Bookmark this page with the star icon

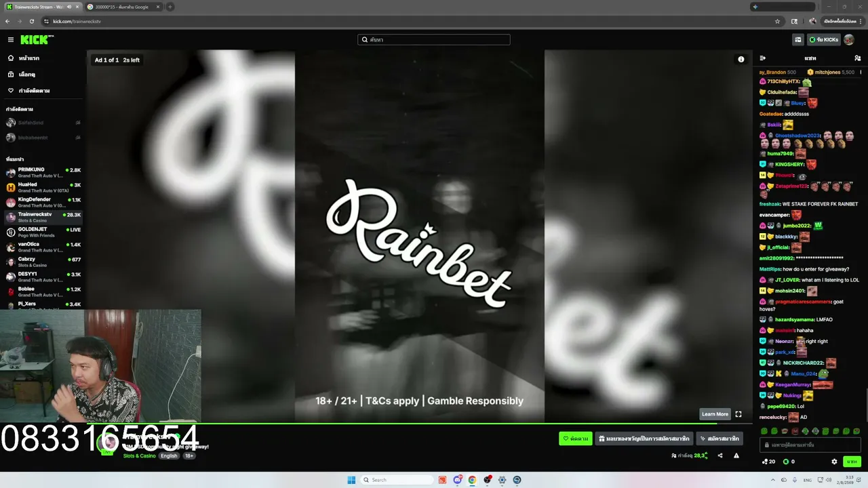pos(777,21)
